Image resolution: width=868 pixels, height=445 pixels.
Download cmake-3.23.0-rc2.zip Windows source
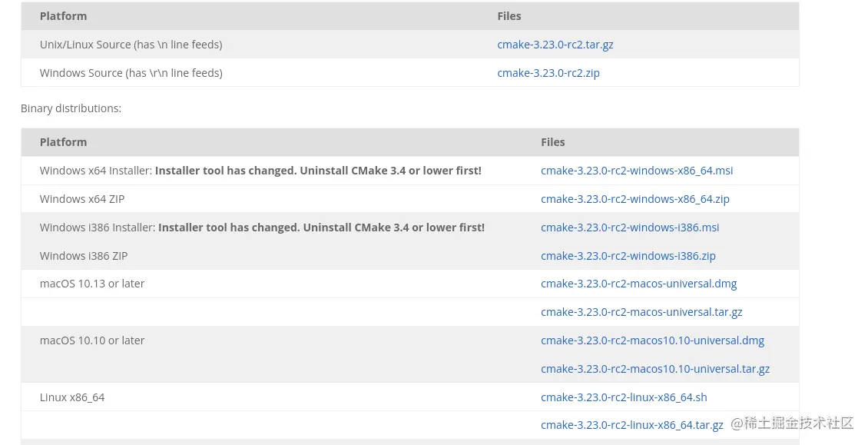(x=548, y=72)
